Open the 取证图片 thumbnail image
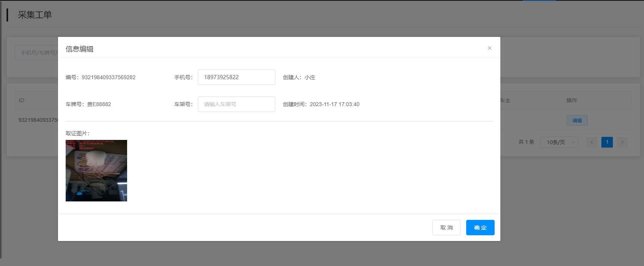Image resolution: width=644 pixels, height=266 pixels. pos(96,171)
